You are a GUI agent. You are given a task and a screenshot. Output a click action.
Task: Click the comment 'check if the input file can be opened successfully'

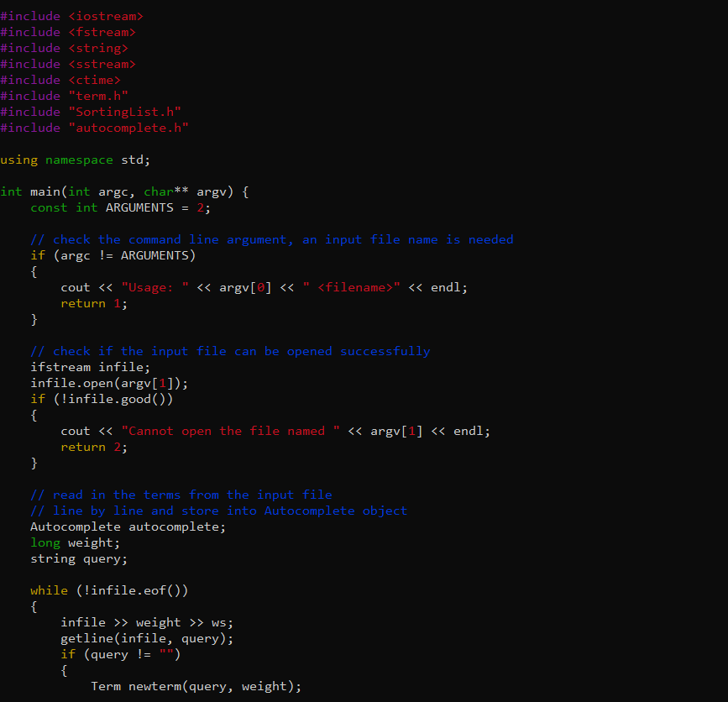click(230, 352)
